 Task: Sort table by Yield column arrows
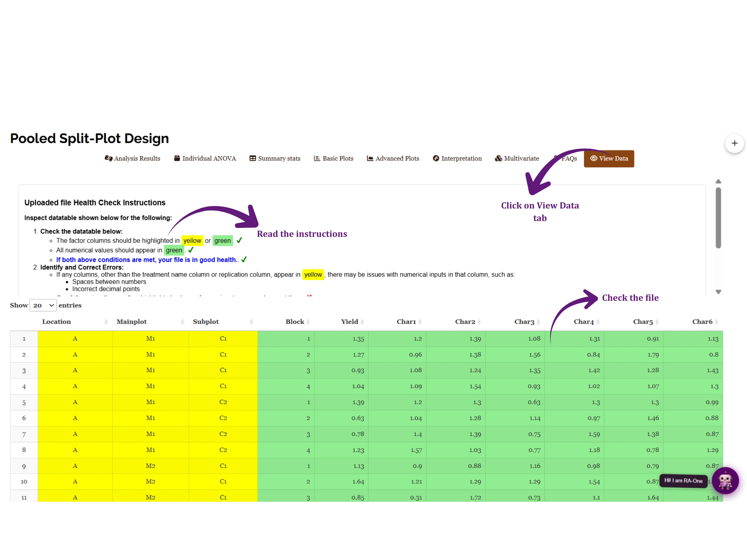pos(362,322)
